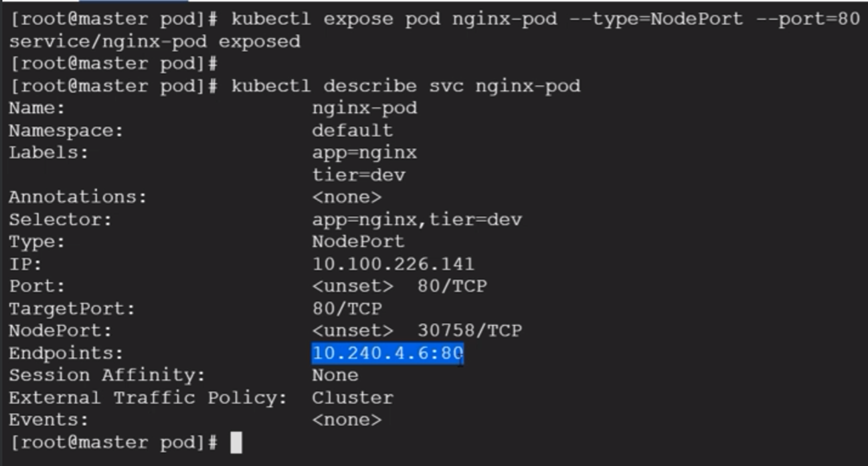Viewport: 868px width, 466px height.
Task: Click the Annotations value <none>
Action: coord(347,197)
